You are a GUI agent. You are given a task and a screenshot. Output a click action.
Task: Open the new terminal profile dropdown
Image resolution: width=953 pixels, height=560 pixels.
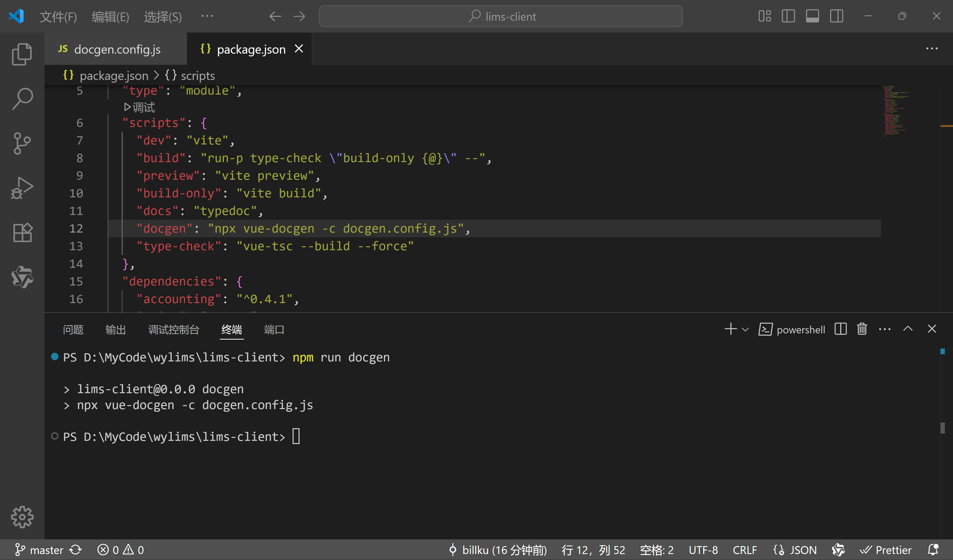[745, 329]
